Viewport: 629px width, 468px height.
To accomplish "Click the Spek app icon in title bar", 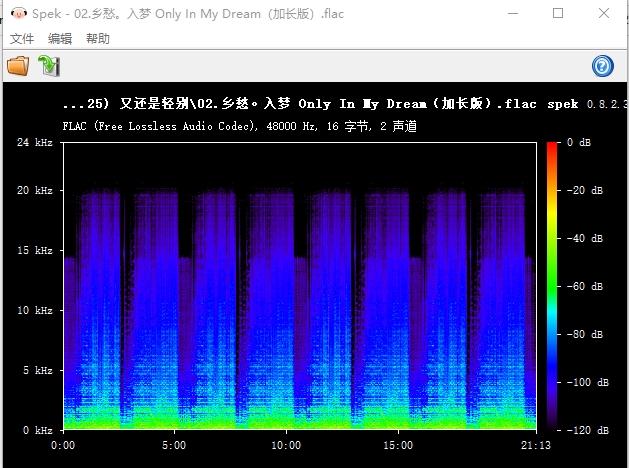I will [18, 14].
